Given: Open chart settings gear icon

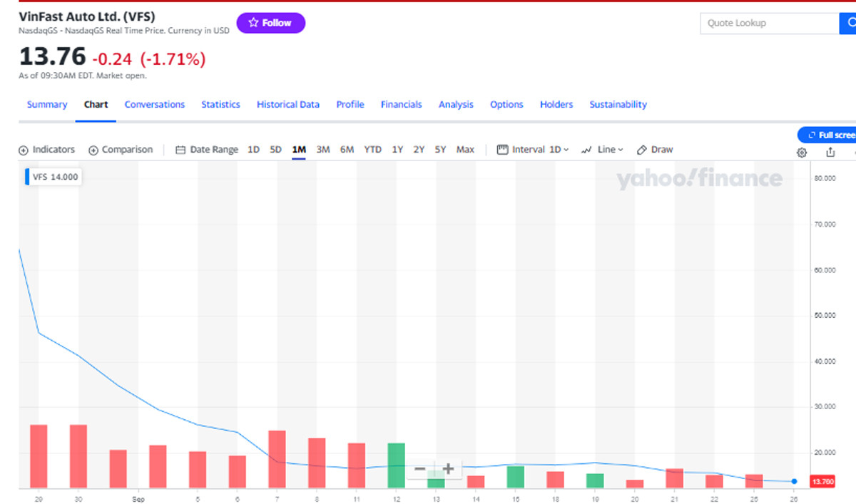Looking at the screenshot, I should 802,153.
